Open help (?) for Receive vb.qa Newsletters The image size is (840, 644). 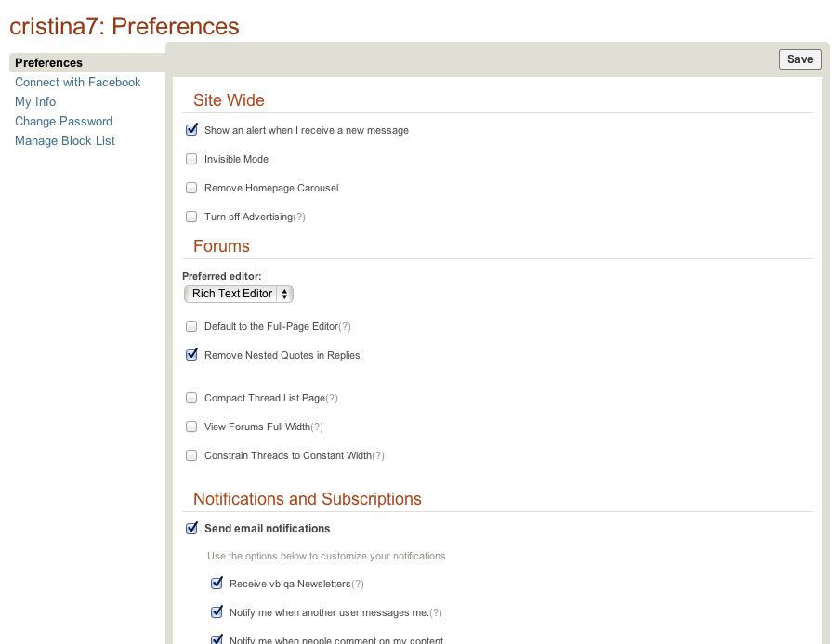tap(358, 584)
